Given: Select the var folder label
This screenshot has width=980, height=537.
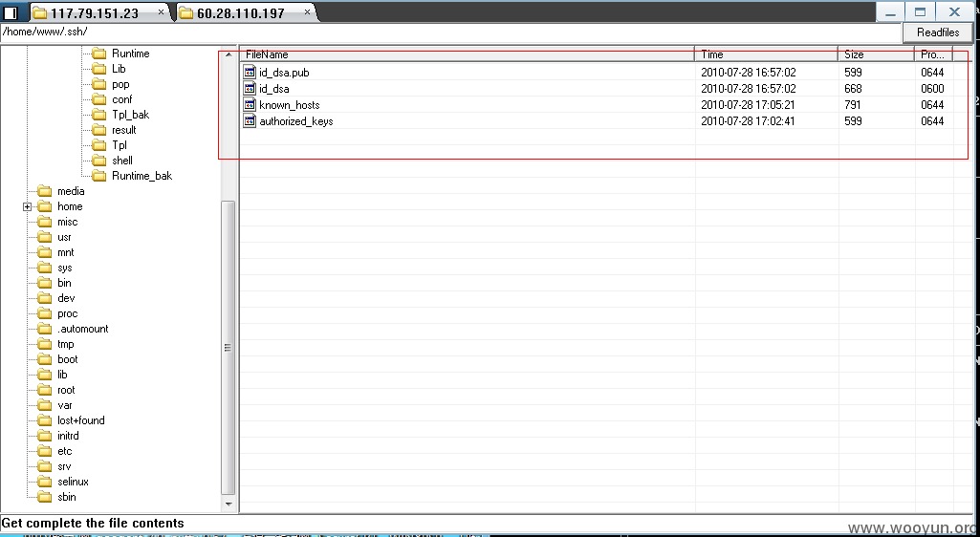Looking at the screenshot, I should coord(65,405).
